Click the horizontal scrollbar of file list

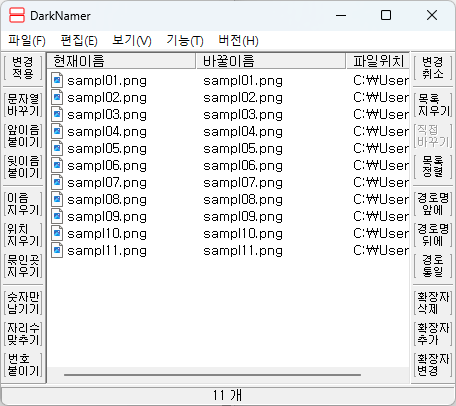pos(212,375)
